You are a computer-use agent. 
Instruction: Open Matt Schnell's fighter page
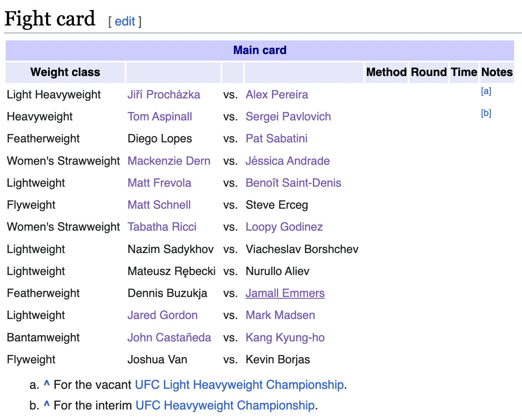[159, 205]
